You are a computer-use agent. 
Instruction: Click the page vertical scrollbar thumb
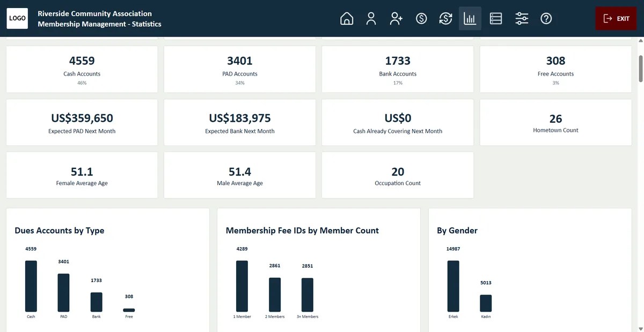click(640, 68)
